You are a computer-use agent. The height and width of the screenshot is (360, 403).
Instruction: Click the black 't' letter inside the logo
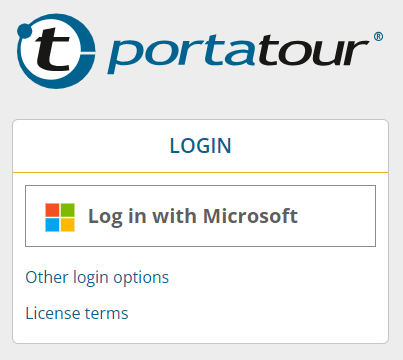53,50
